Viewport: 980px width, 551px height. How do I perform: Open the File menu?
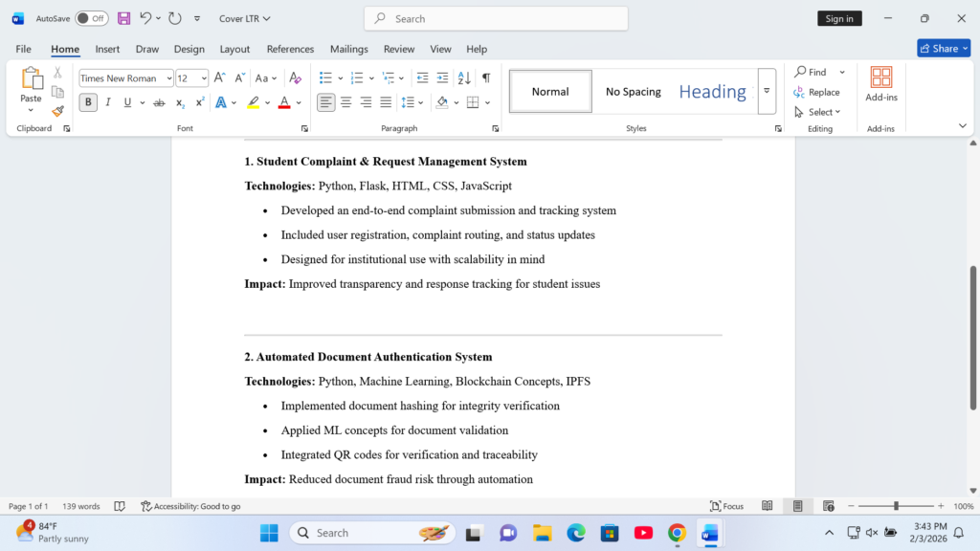point(23,49)
